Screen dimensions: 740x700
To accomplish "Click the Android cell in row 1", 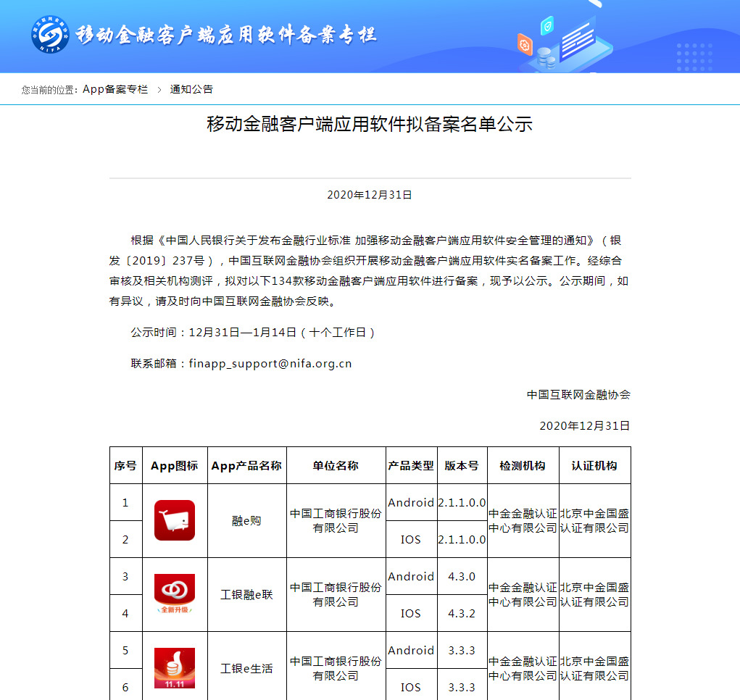I will 412,502.
